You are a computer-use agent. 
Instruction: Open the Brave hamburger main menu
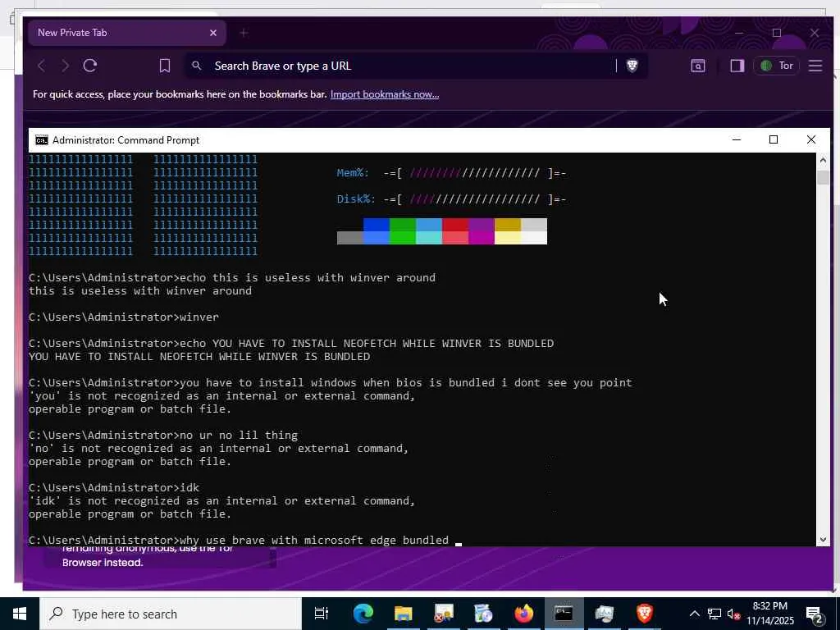tap(815, 66)
